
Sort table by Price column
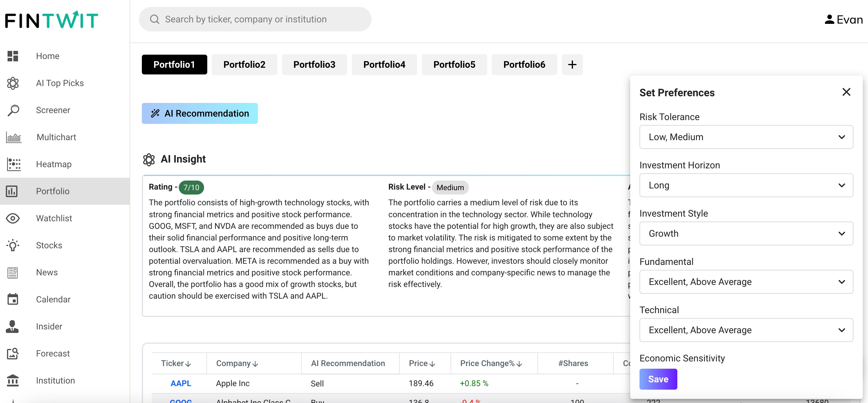pos(432,364)
